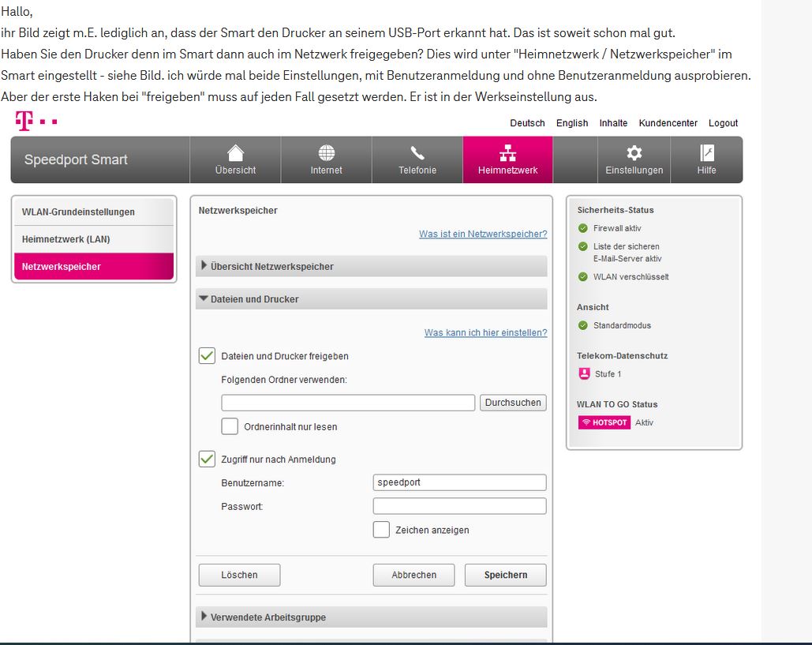Enable Ordnerinhalt nur lesen checkbox
The width and height of the screenshot is (812, 645).
coord(230,426)
